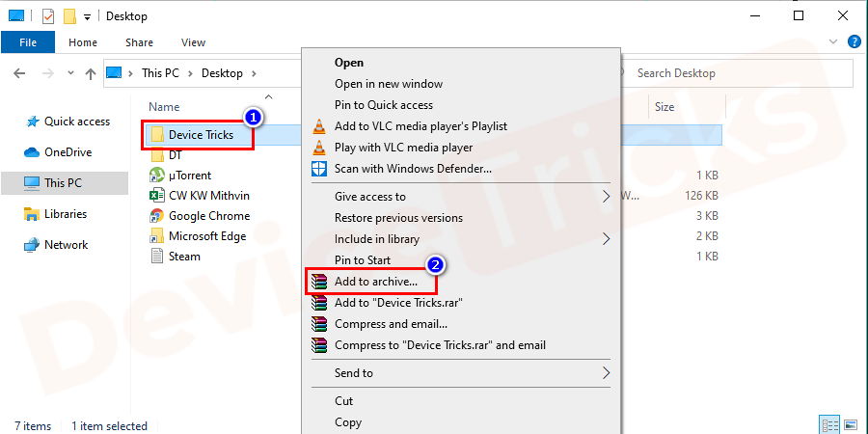Open the View ribbon tab
The image size is (868, 434).
coord(193,42)
